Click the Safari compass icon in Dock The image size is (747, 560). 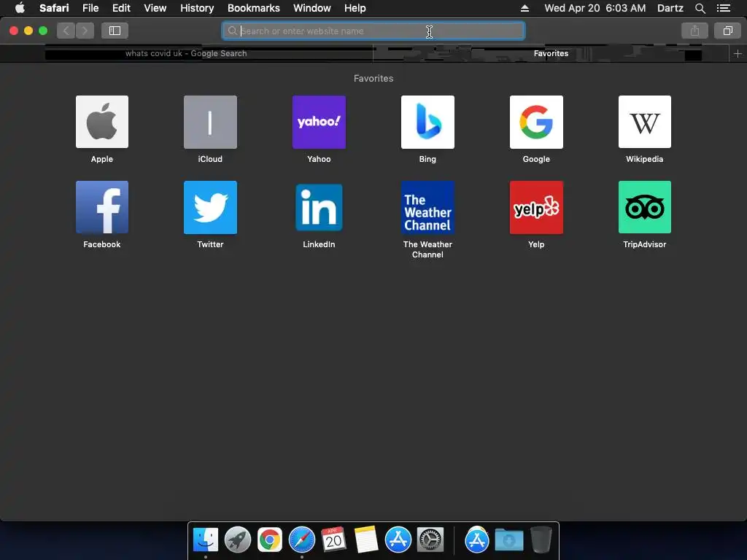click(301, 540)
